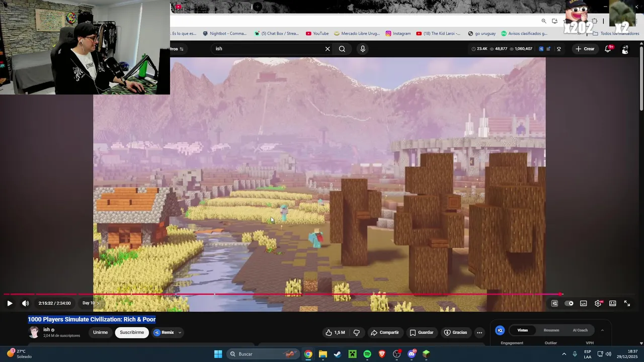Screen dimensions: 644x362
Task: Open the 'Mercado Libre Urug...' bookmark
Action: [357, 34]
